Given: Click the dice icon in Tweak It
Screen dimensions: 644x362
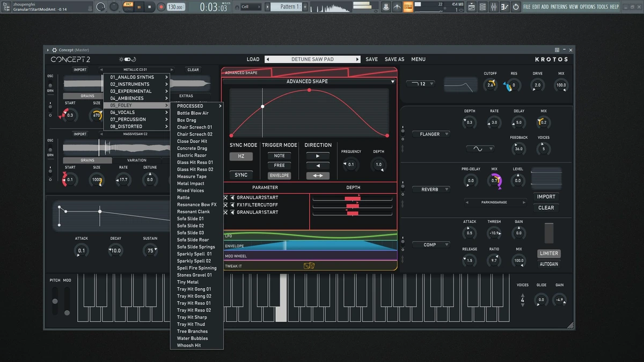Looking at the screenshot, I should pos(309,266).
